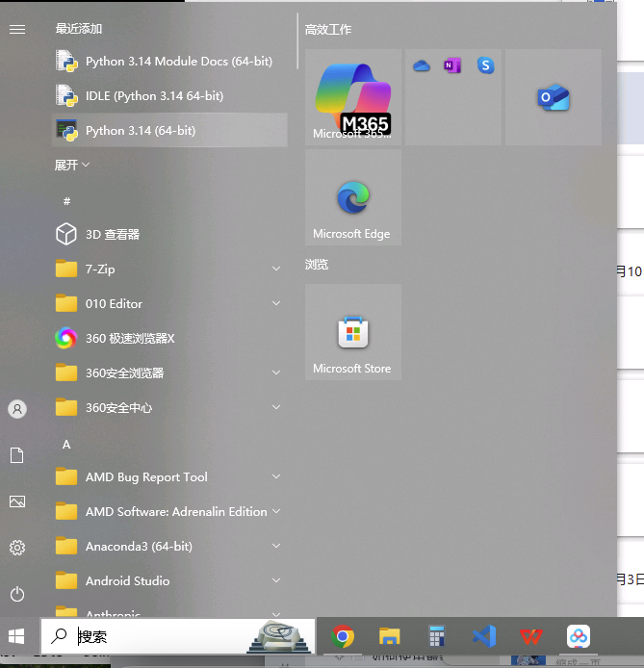Open the Android Studio folder
Image resolution: width=644 pixels, height=668 pixels.
pyautogui.click(x=169, y=580)
